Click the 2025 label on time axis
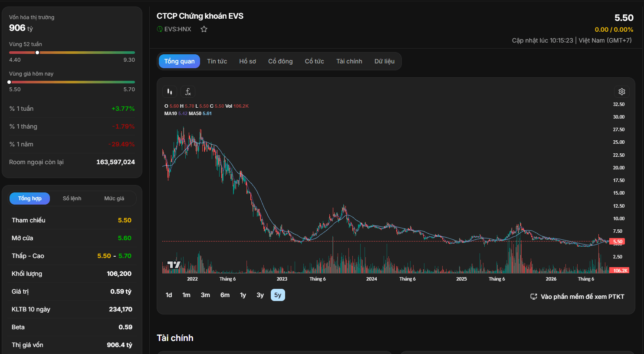Image resolution: width=644 pixels, height=354 pixels. (461, 279)
